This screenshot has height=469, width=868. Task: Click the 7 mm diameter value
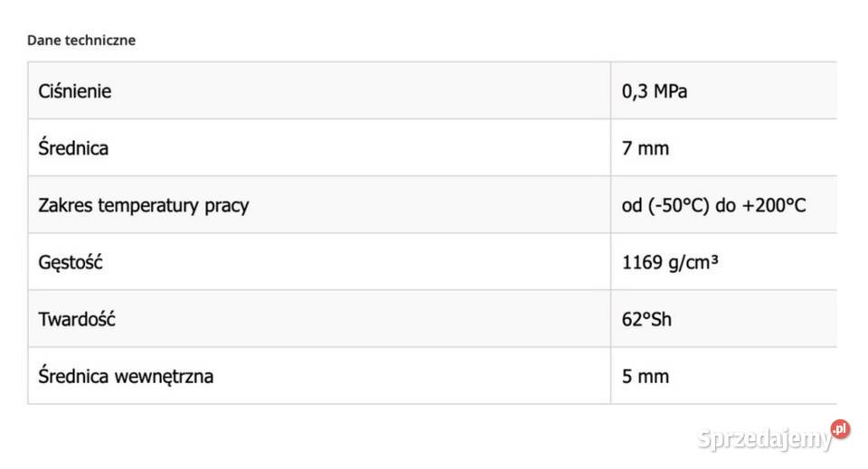coord(646,148)
